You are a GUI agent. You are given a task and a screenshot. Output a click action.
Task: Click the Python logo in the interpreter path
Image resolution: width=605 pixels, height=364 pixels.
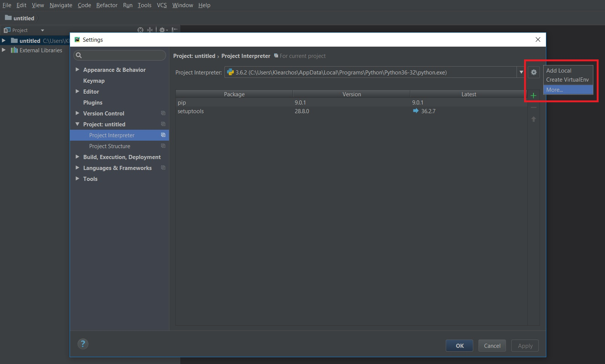230,72
